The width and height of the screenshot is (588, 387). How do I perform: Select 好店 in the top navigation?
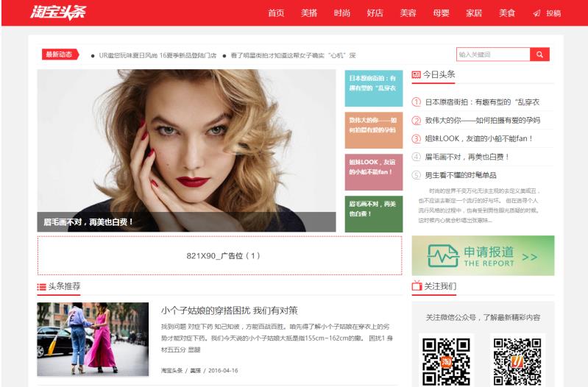(375, 13)
